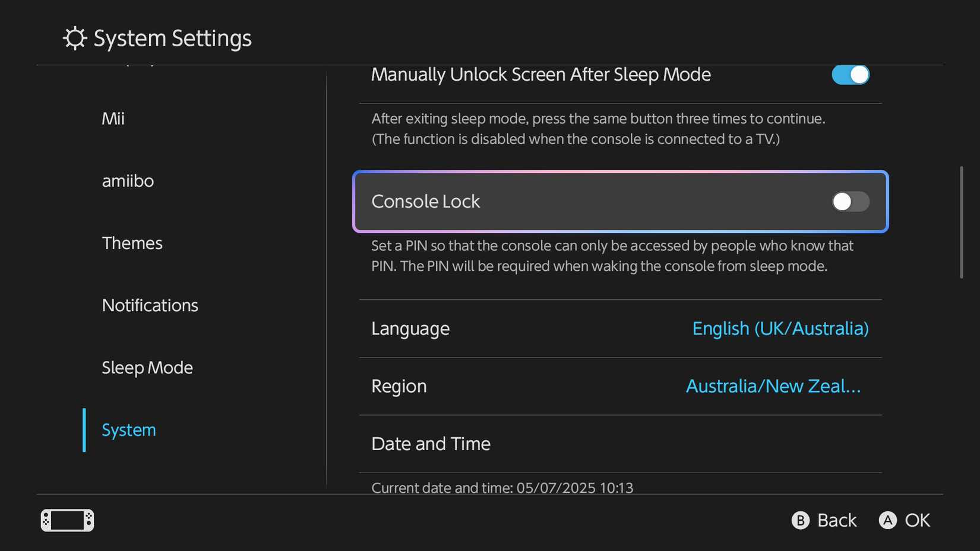
Task: Click the handheld console icon at bottom left
Action: [66, 520]
